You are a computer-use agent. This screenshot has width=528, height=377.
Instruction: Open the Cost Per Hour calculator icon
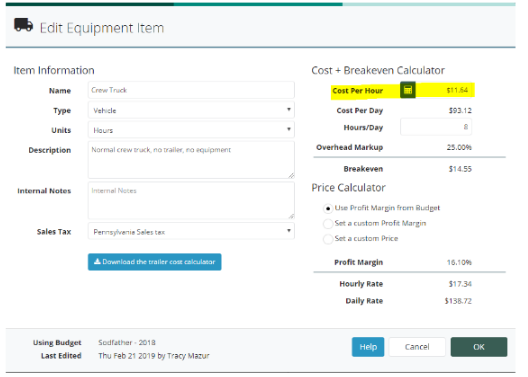[407, 90]
